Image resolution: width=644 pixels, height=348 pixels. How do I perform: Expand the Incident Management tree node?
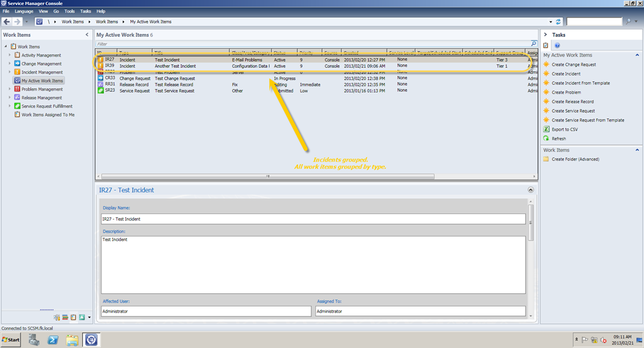coord(9,72)
